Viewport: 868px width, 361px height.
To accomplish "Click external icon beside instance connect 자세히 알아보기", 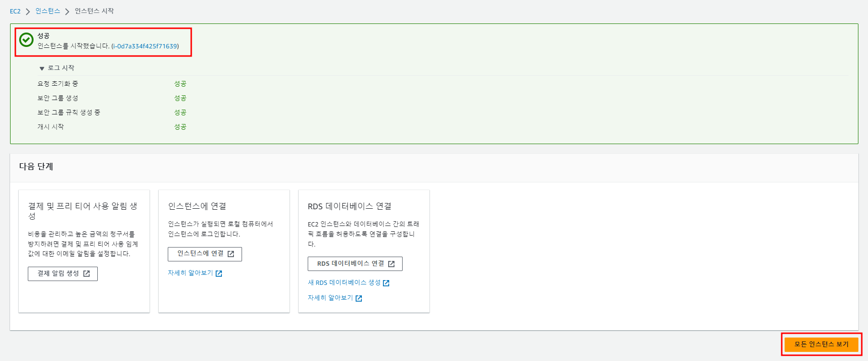I will [x=219, y=273].
